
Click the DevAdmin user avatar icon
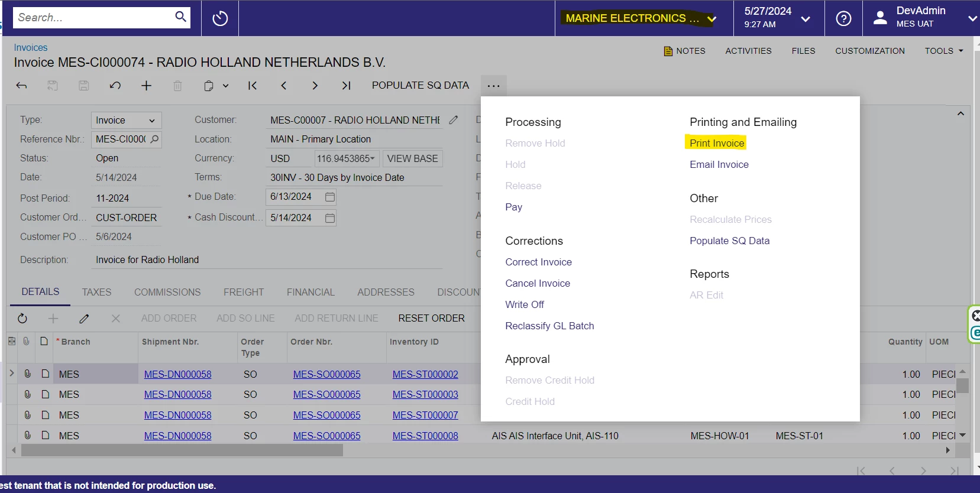[880, 18]
